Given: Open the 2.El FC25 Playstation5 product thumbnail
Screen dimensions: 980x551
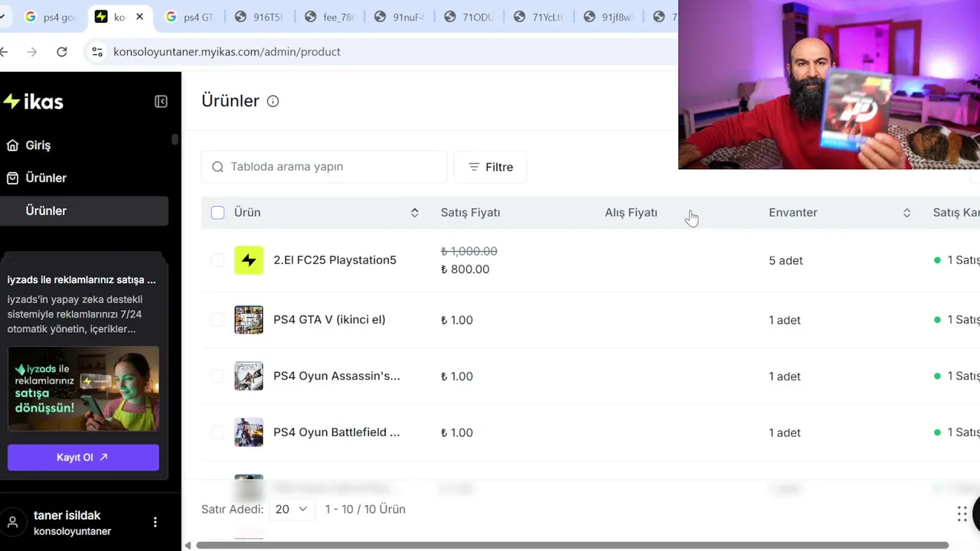Looking at the screenshot, I should click(x=249, y=260).
